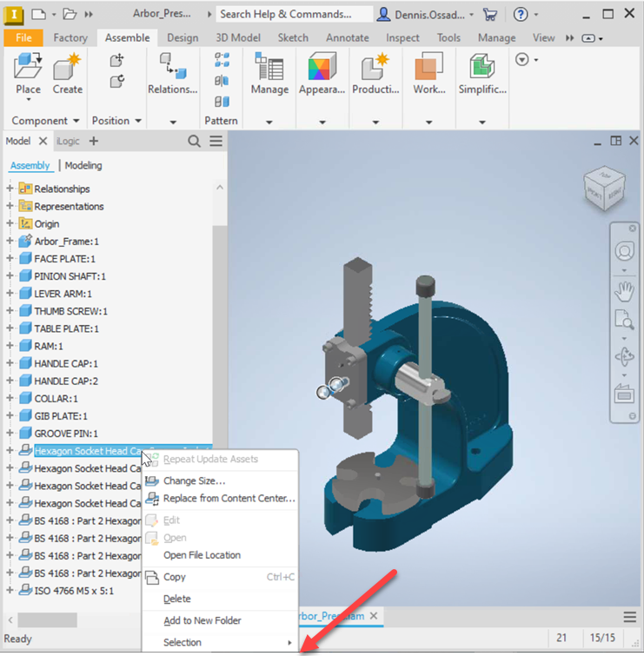
Task: Choose Change Size from context menu
Action: (220, 481)
